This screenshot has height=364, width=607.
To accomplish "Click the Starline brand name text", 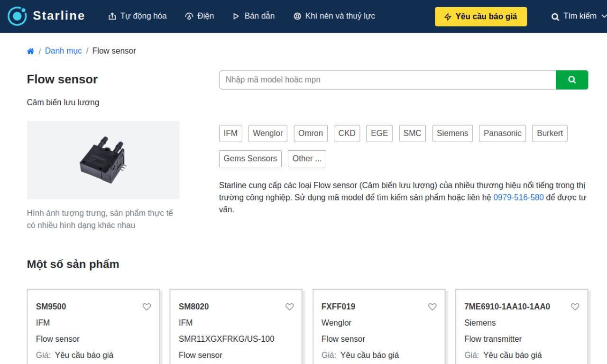I will point(59,16).
